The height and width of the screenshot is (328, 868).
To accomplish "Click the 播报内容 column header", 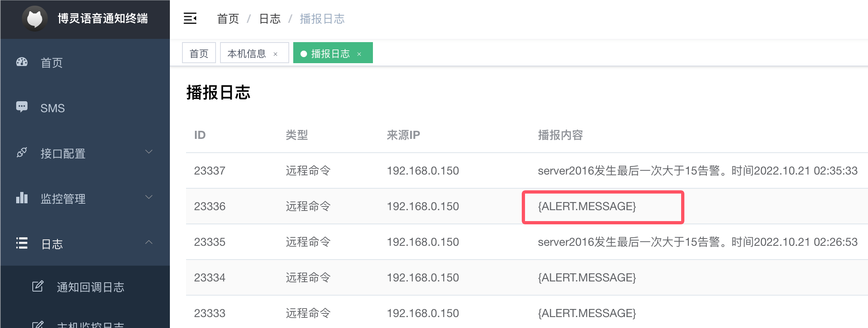I will point(560,135).
